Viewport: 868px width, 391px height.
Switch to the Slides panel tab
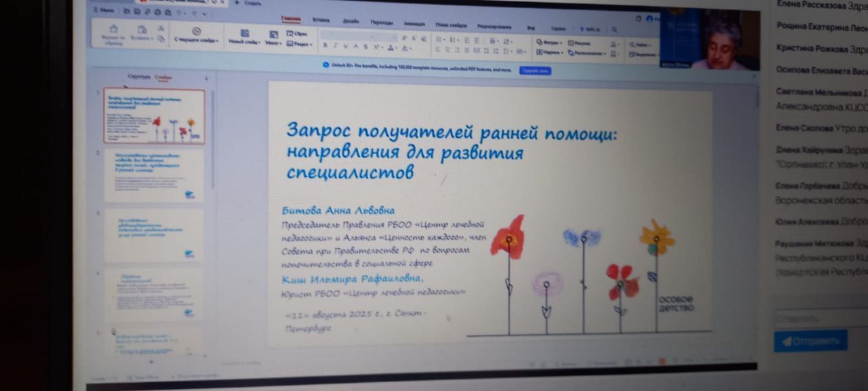163,77
